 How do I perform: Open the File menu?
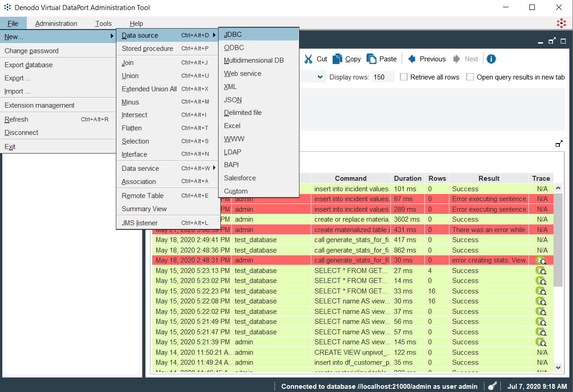[x=13, y=24]
